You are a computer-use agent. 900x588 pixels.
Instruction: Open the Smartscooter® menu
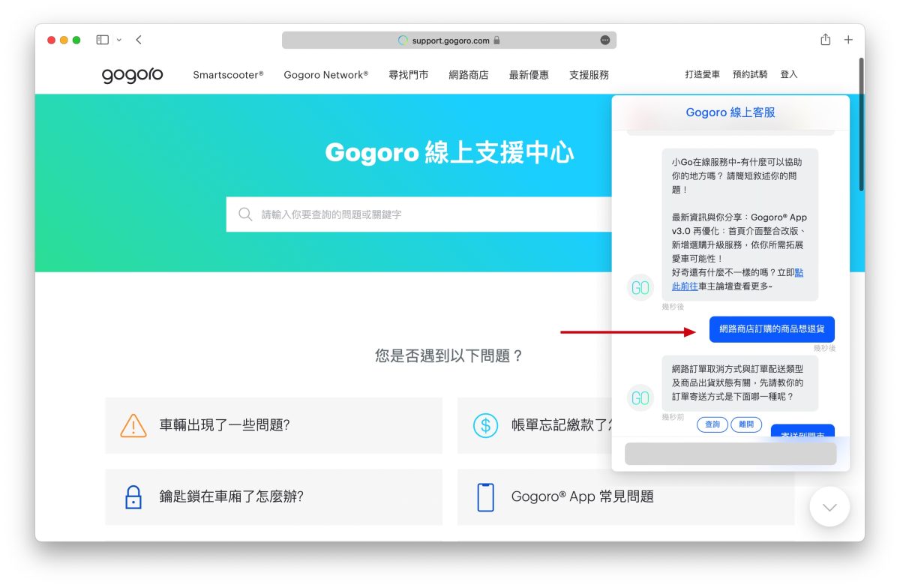pyautogui.click(x=228, y=75)
